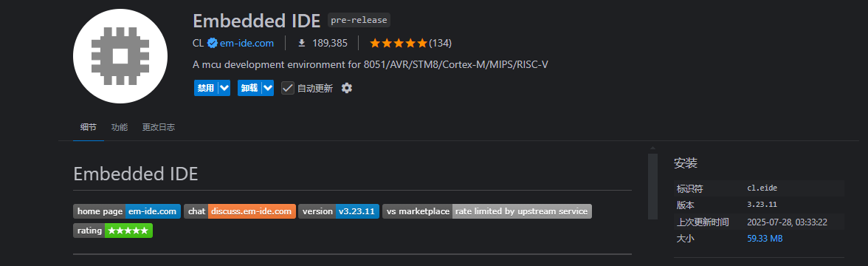The height and width of the screenshot is (266, 868).
Task: Open the em-ide.com publisher link
Action: [247, 43]
